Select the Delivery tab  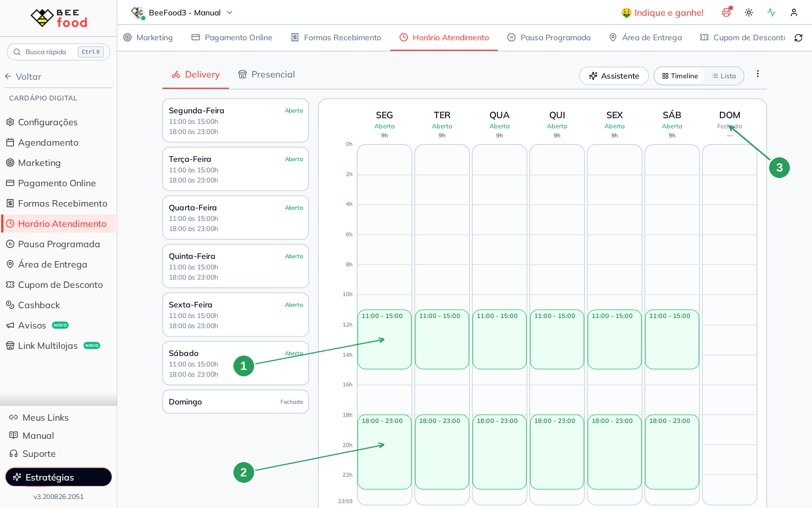(x=195, y=75)
